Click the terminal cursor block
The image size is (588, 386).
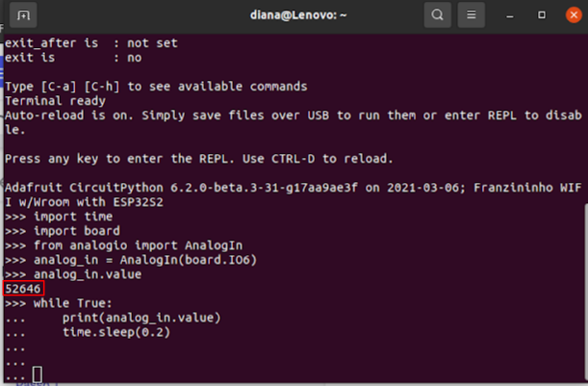pyautogui.click(x=38, y=374)
